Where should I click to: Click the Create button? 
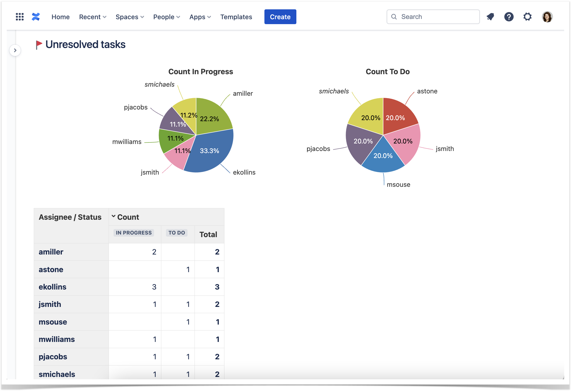(280, 17)
